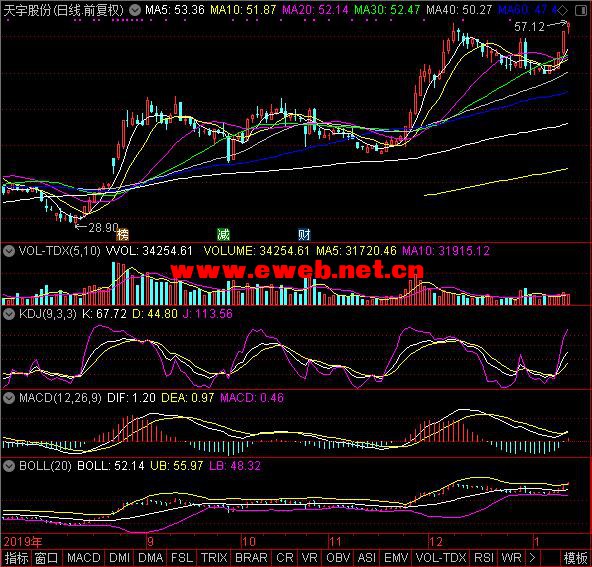Open the KDJ indicator dropdown circle
Image resolution: width=592 pixels, height=567 pixels.
click(x=9, y=314)
